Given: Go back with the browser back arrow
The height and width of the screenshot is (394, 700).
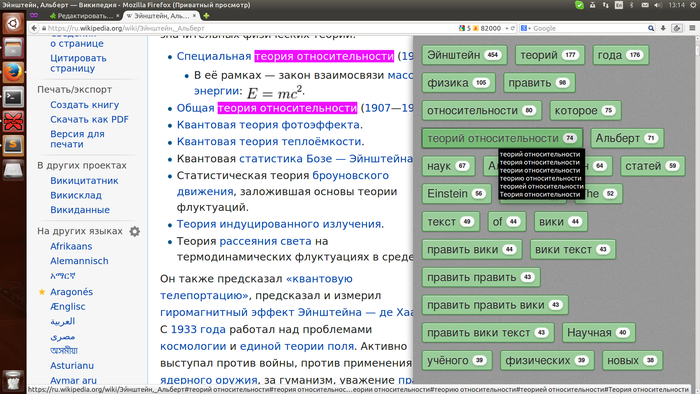Looking at the screenshot, I should [34, 28].
